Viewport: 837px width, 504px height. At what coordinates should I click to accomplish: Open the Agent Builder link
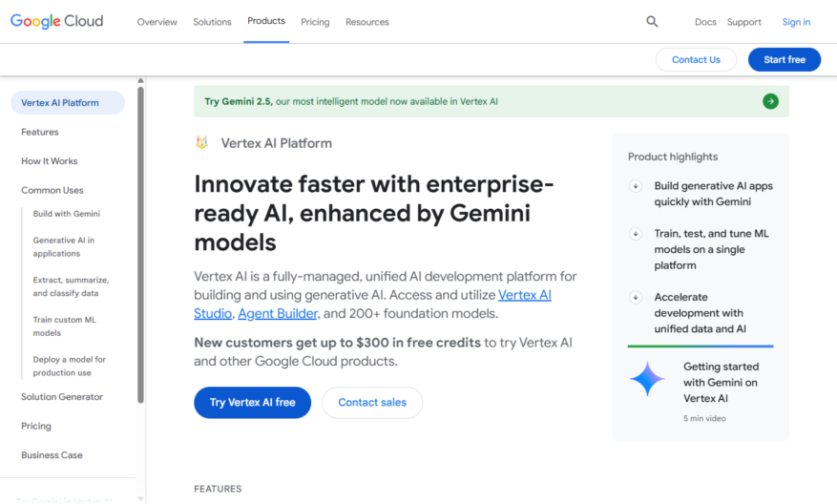(x=279, y=313)
